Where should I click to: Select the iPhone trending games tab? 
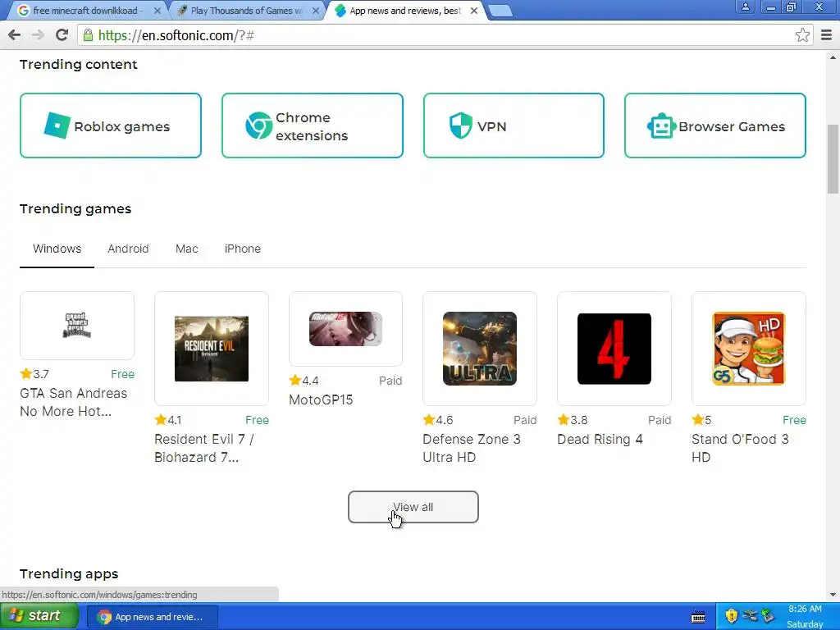click(x=242, y=249)
